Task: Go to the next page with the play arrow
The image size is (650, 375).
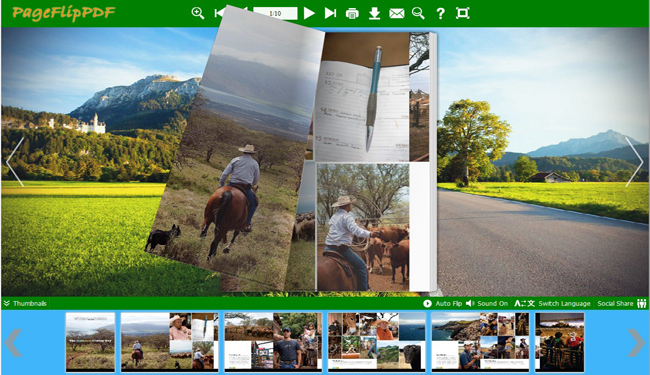Action: [x=309, y=13]
